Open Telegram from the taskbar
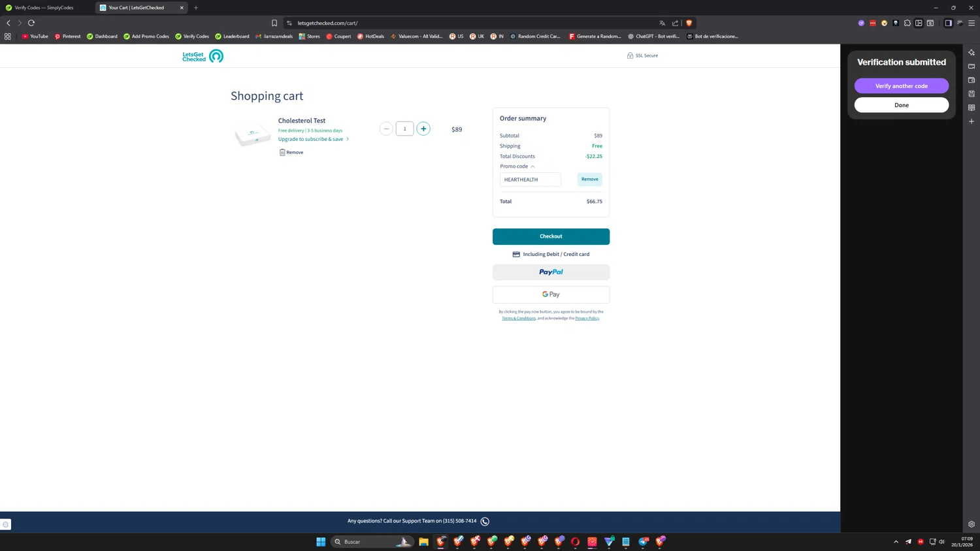Screen dimensions: 980x551 (x=644, y=542)
